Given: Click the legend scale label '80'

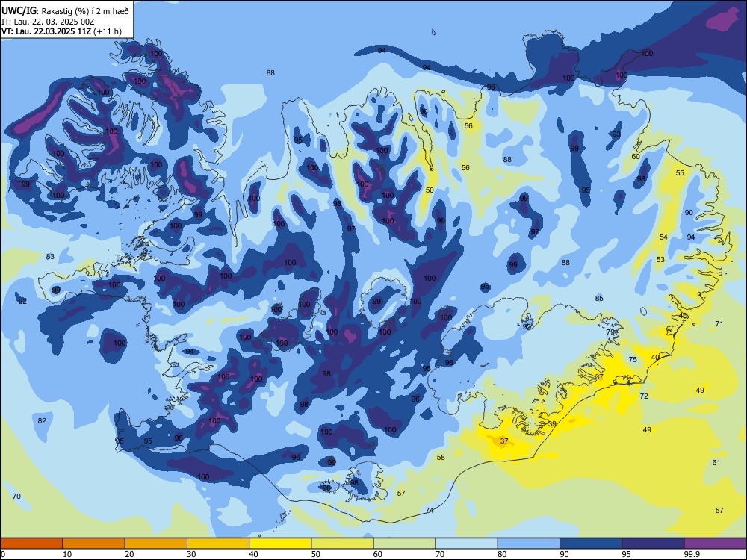Looking at the screenshot, I should 502,554.
